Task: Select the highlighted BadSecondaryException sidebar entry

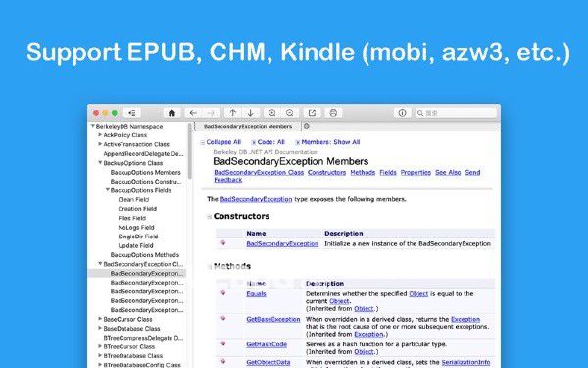Action: (x=137, y=274)
